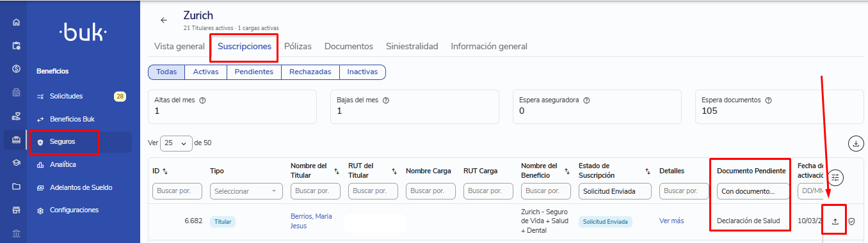Screen dimensions: 868x243
Task: Click the Estado filter showing Solicitud Enviada
Action: 615,191
